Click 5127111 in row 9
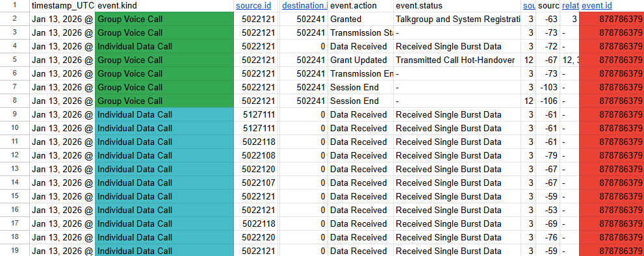 [257, 114]
